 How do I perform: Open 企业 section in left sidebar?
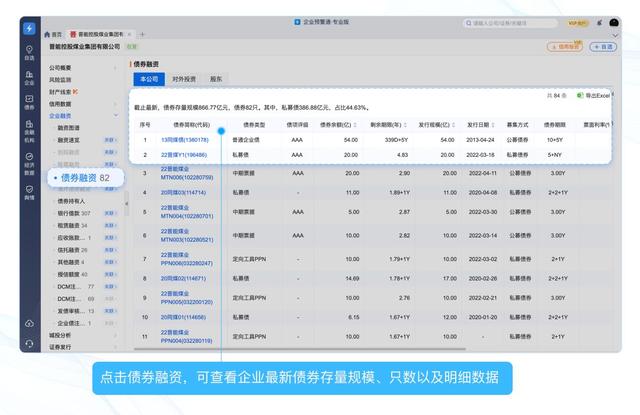[x=29, y=78]
